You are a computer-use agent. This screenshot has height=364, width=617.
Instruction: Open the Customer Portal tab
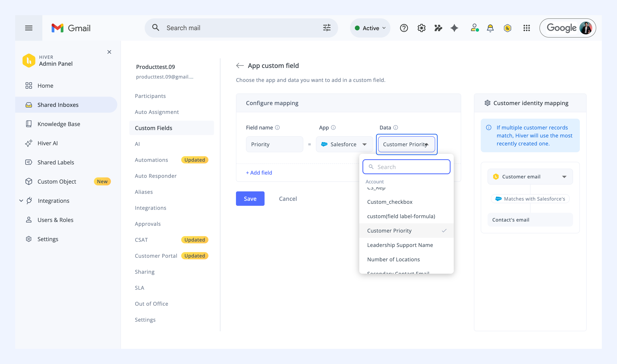click(x=156, y=256)
